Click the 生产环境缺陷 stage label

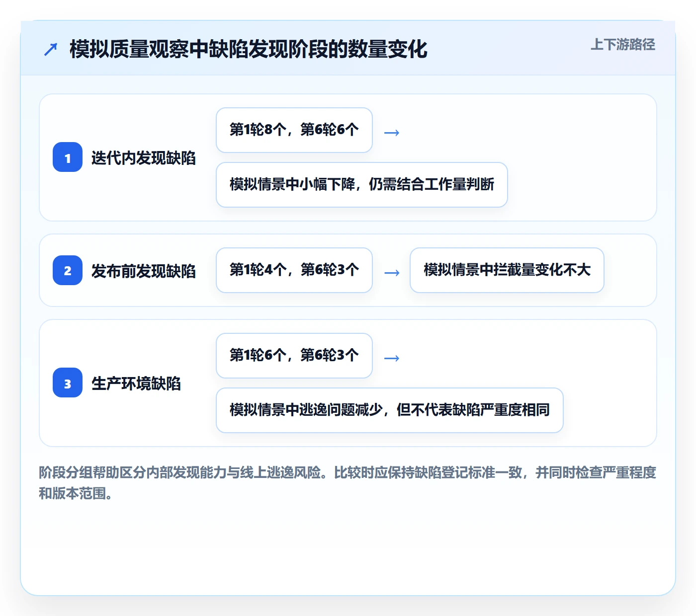click(136, 384)
